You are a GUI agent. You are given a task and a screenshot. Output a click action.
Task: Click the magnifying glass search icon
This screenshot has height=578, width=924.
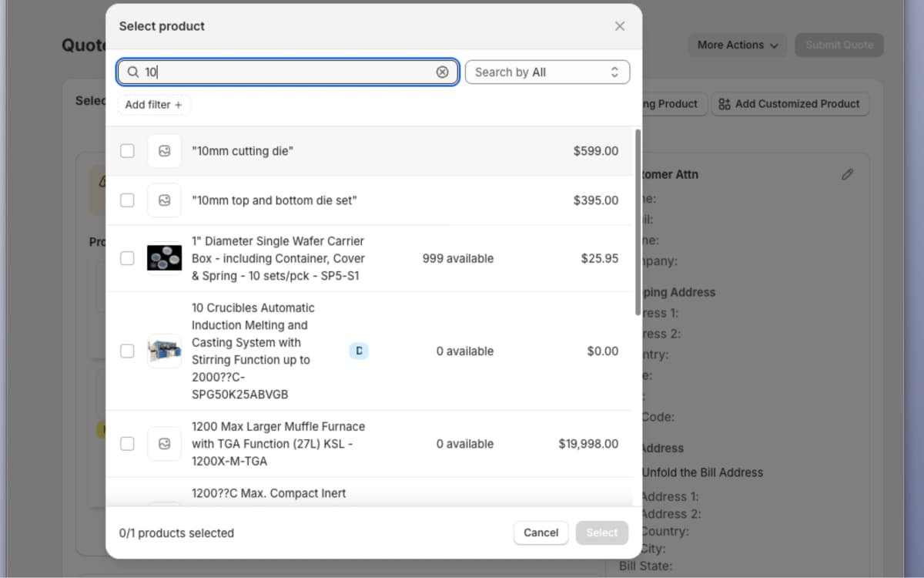(132, 72)
